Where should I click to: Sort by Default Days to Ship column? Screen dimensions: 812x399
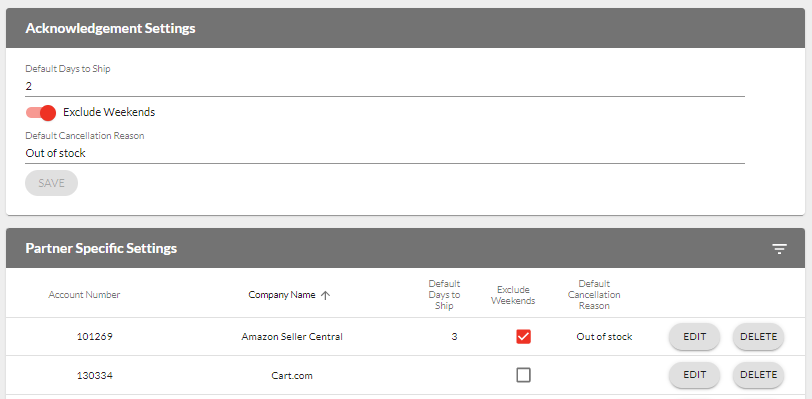[444, 295]
